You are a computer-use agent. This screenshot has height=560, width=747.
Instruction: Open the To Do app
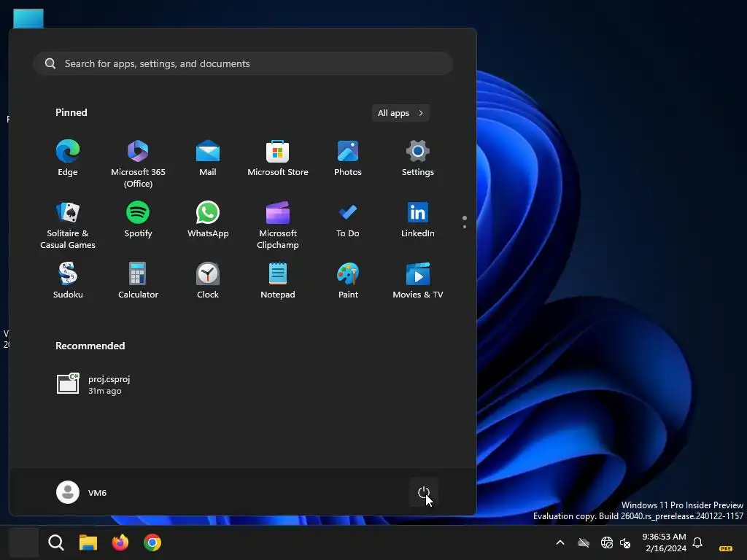pyautogui.click(x=348, y=220)
